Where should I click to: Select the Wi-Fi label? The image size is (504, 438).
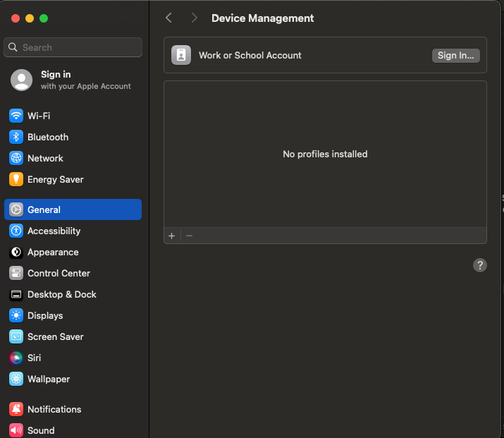[39, 116]
